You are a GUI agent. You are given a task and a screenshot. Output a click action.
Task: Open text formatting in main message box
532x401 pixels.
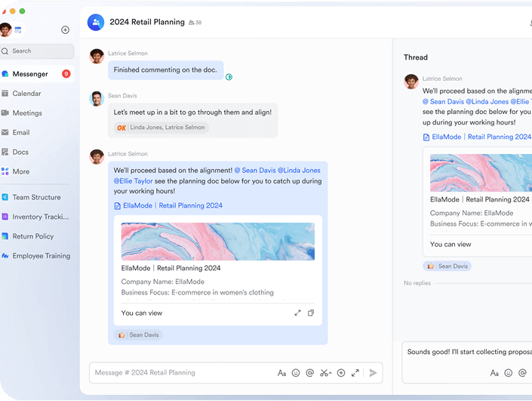pyautogui.click(x=281, y=372)
